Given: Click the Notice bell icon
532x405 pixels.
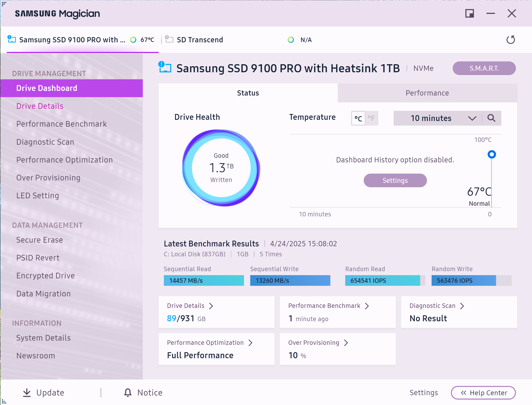Looking at the screenshot, I should coord(128,393).
